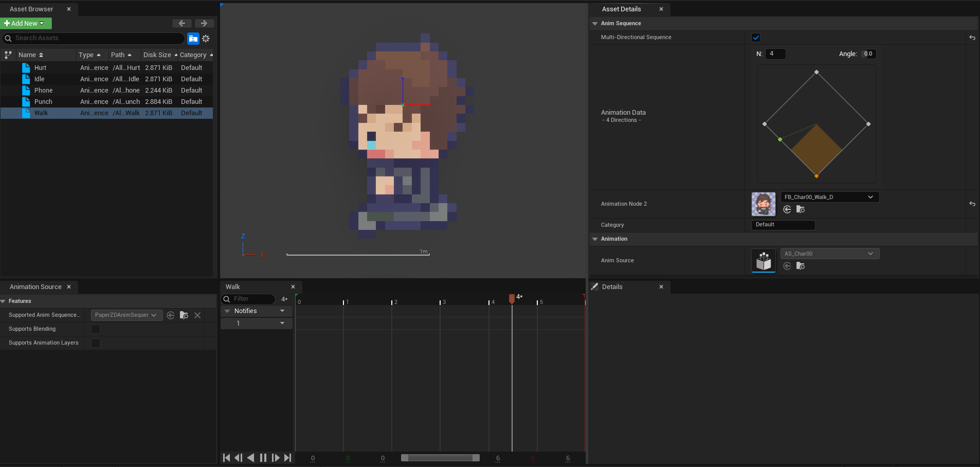This screenshot has width=980, height=467.
Task: Click the forward arrow in Asset Browser
Action: pyautogui.click(x=204, y=23)
